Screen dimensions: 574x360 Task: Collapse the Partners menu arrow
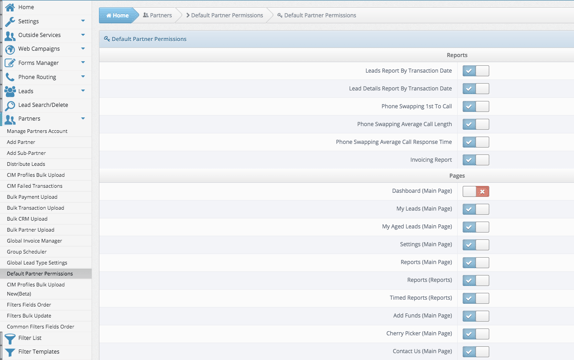[83, 118]
